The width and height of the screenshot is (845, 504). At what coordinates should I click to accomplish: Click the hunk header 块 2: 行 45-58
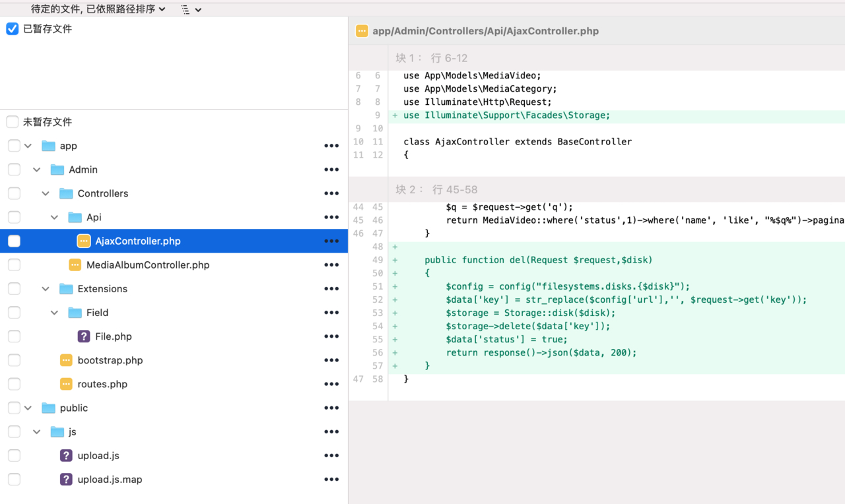click(x=436, y=189)
